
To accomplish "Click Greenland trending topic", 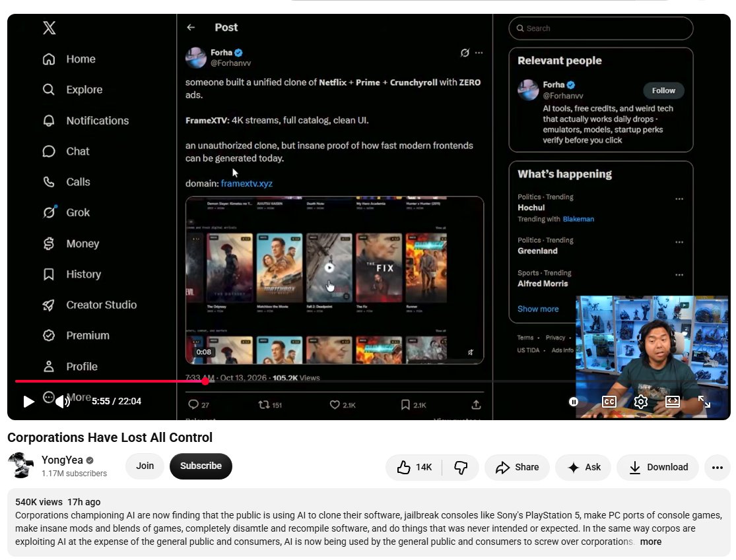I will [537, 251].
